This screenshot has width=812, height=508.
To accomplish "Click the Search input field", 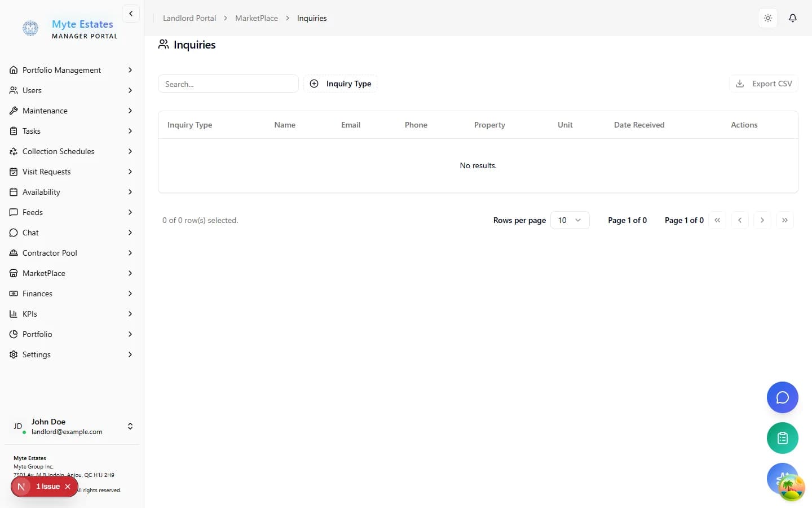I will [x=228, y=84].
